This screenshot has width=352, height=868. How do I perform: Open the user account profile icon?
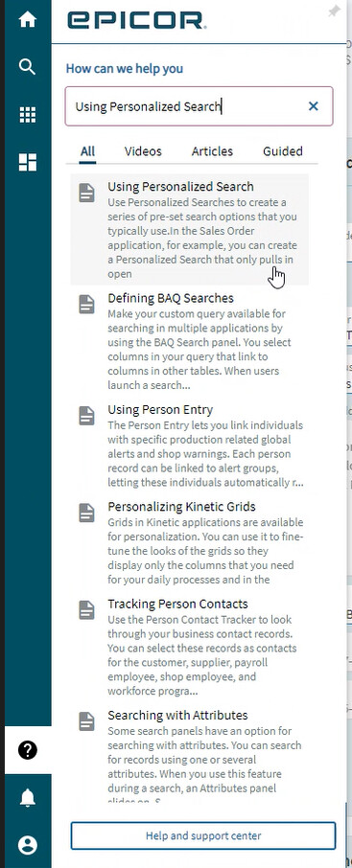[28, 845]
